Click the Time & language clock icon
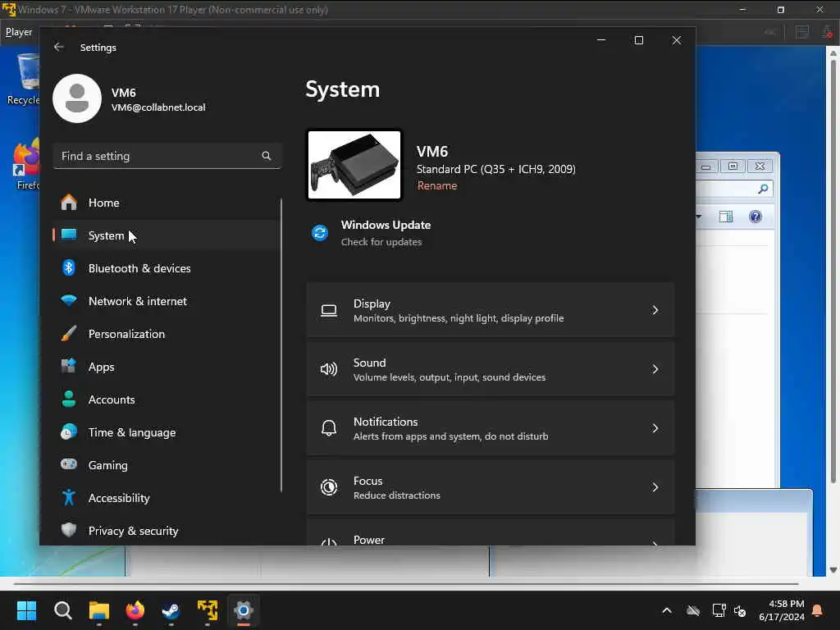The image size is (840, 630). tap(69, 431)
